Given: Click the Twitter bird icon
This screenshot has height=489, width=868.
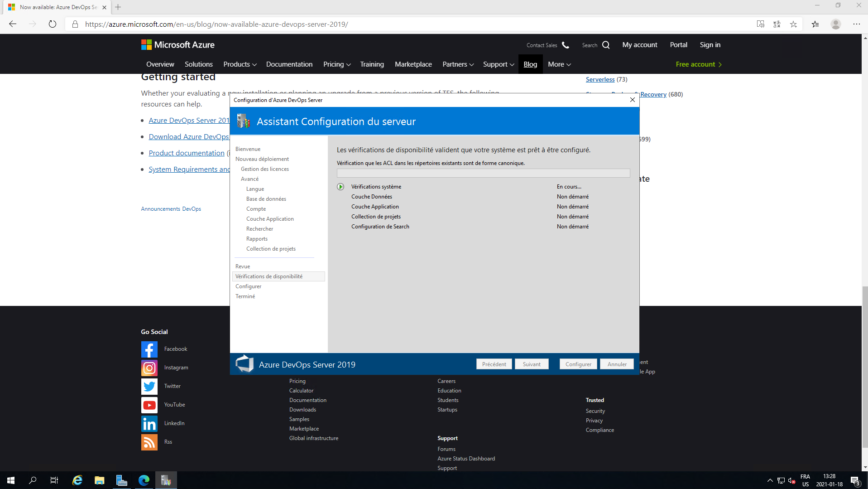Looking at the screenshot, I should tap(149, 387).
